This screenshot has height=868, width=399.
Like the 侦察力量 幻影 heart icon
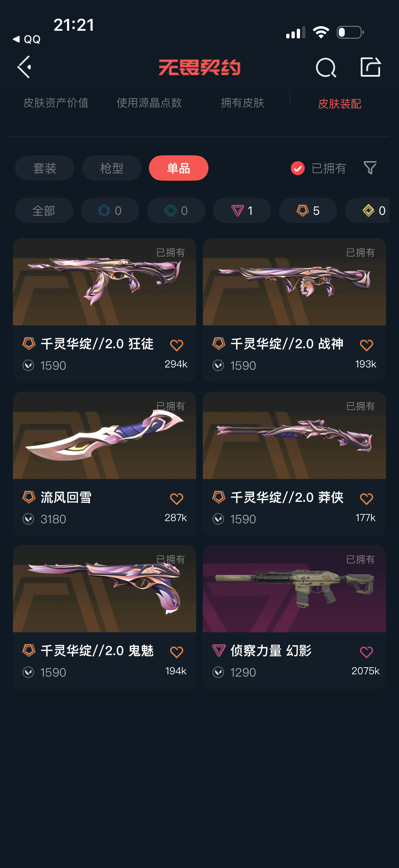coord(366,652)
